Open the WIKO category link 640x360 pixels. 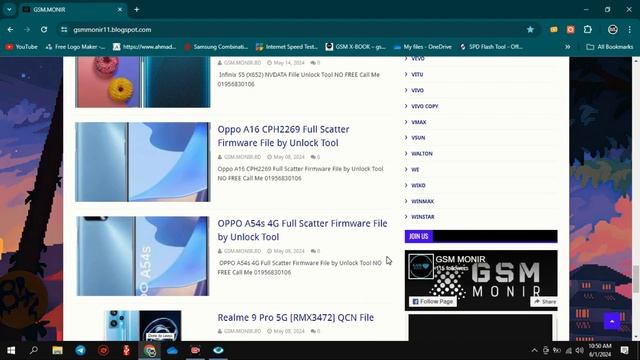418,185
